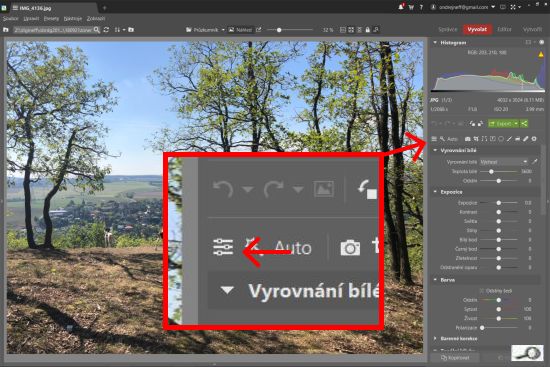Click highlight clipping warning triangle in histogram
The image size is (550, 367).
(x=541, y=54)
